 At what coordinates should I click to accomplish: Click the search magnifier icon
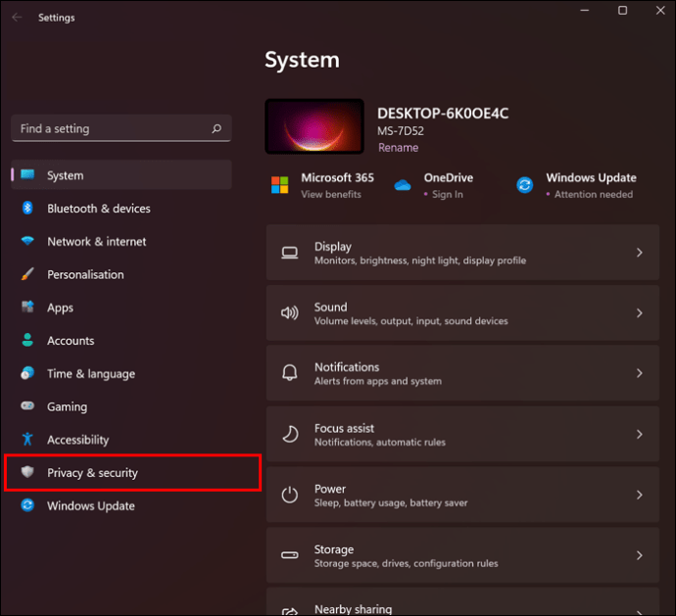[x=217, y=128]
